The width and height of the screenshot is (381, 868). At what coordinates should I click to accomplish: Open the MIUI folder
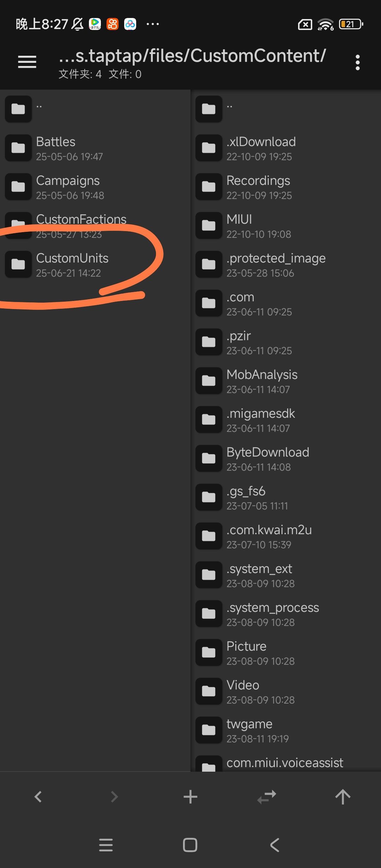240,225
